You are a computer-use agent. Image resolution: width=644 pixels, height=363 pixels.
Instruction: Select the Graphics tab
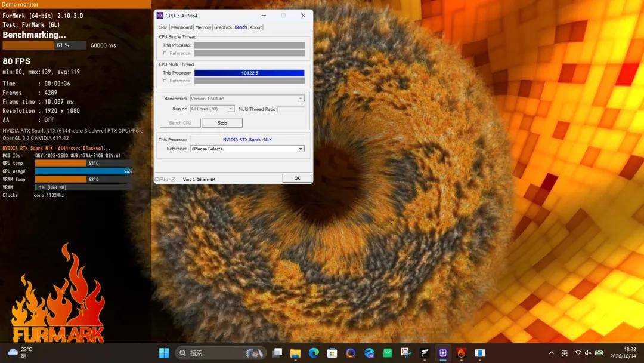223,27
